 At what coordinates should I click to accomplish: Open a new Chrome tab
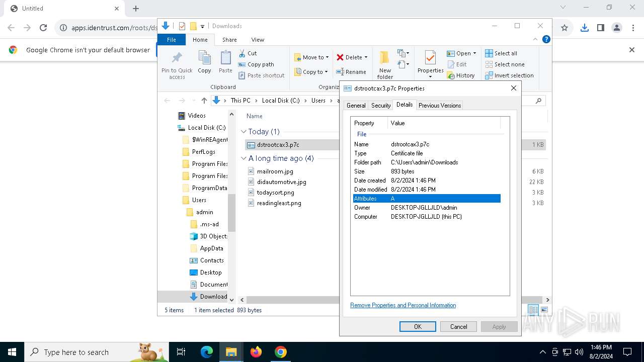coord(136,9)
